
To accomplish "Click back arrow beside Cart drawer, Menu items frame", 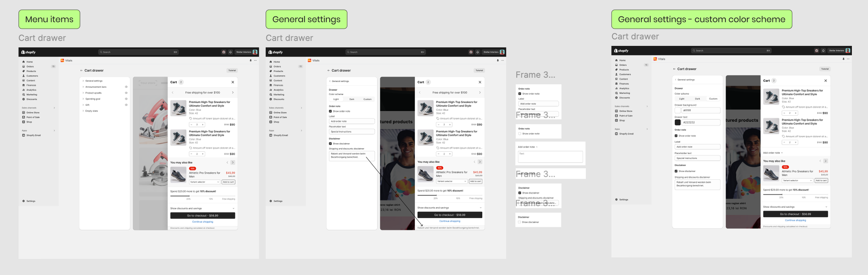I will pos(81,71).
